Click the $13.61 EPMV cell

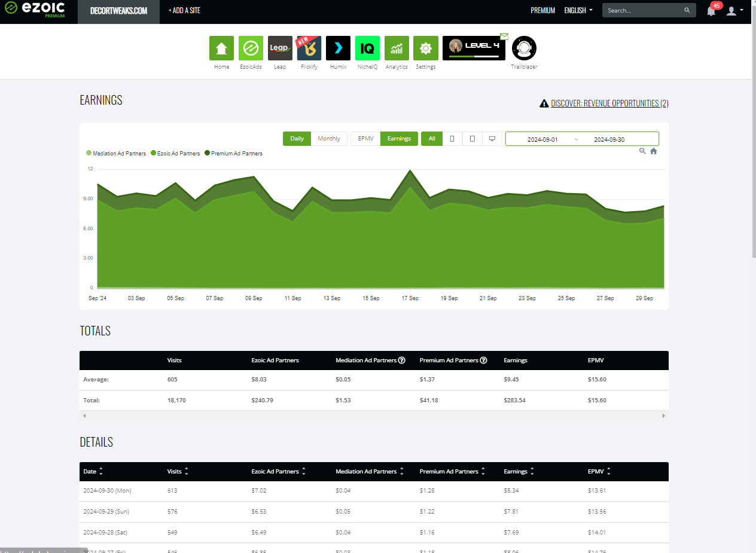pos(597,491)
